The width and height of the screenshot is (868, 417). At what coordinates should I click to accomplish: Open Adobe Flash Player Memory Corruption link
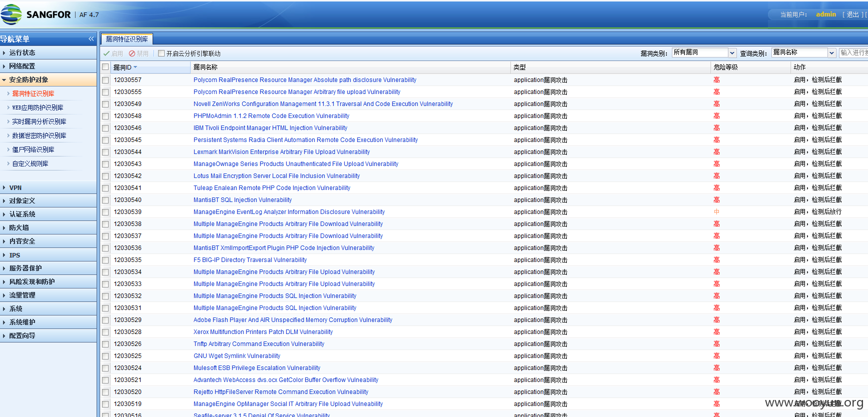click(293, 320)
